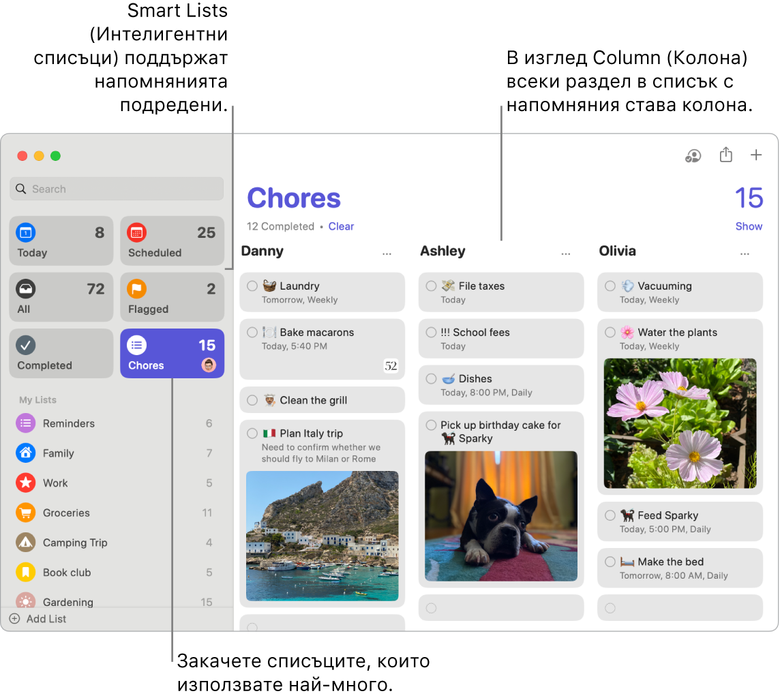The height and width of the screenshot is (700, 780).
Task: Mark Laundry reminder as complete
Action: click(x=252, y=286)
